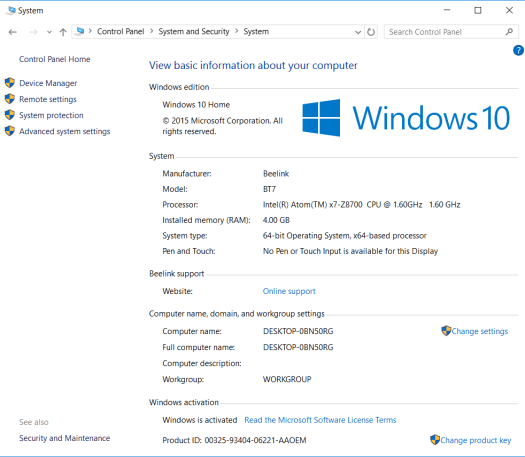Open System protection link
Screen dimensions: 525x457
point(51,115)
